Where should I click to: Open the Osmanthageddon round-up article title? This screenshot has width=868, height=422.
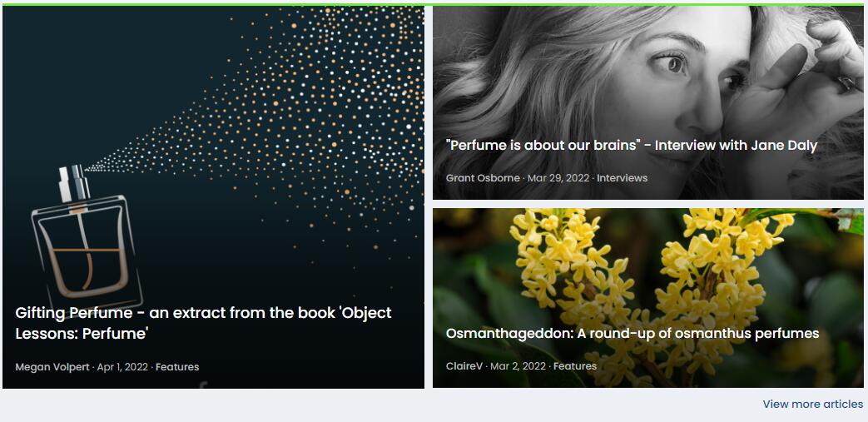[x=632, y=334]
